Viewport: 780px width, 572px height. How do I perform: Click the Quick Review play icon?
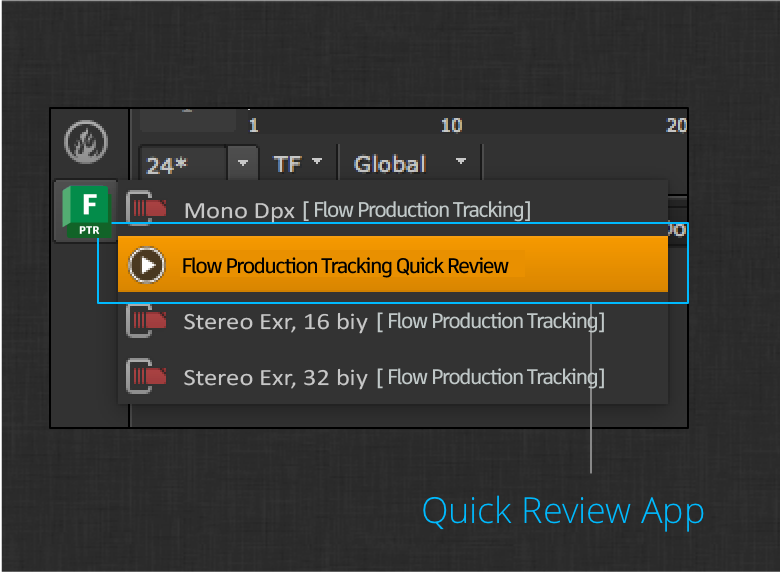147,265
